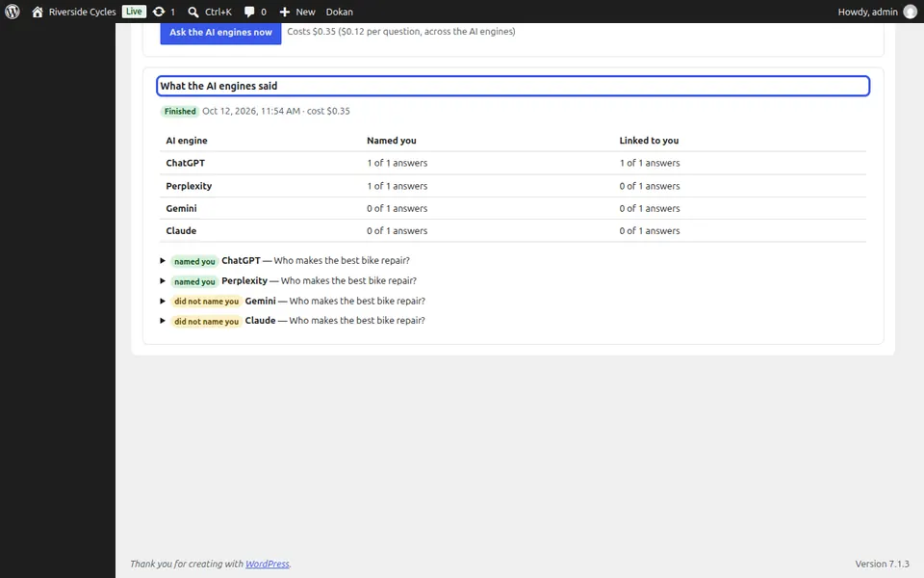This screenshot has height=578, width=924.
Task: Click the admin avatar icon
Action: [911, 12]
